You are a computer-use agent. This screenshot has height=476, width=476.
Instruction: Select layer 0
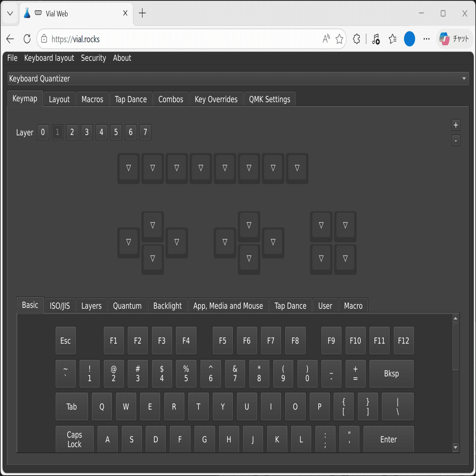click(43, 132)
